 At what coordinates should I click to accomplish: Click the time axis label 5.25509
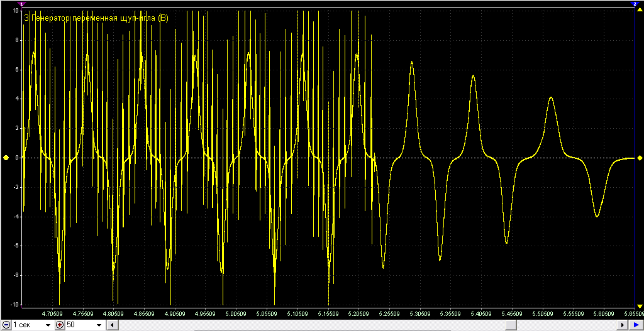click(x=390, y=313)
